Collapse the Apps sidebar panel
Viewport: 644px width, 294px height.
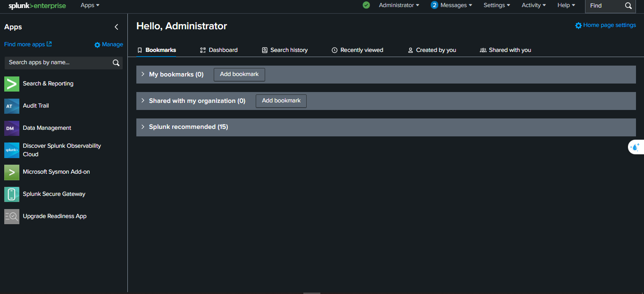[117, 27]
